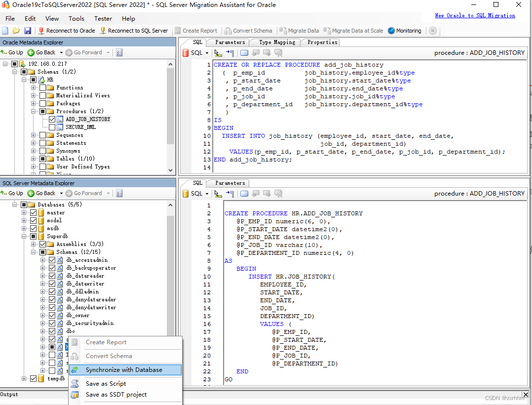Open Parameters tab in SQL Server pane

coord(230,183)
